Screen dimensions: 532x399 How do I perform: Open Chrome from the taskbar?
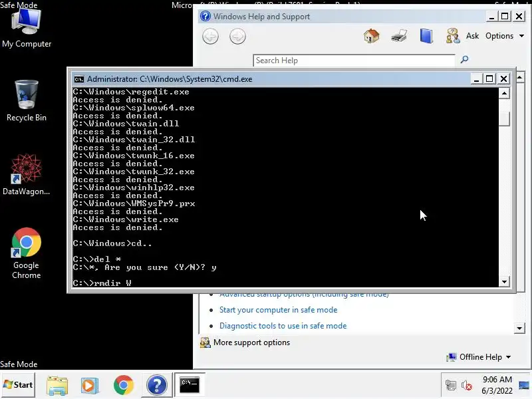(124, 385)
